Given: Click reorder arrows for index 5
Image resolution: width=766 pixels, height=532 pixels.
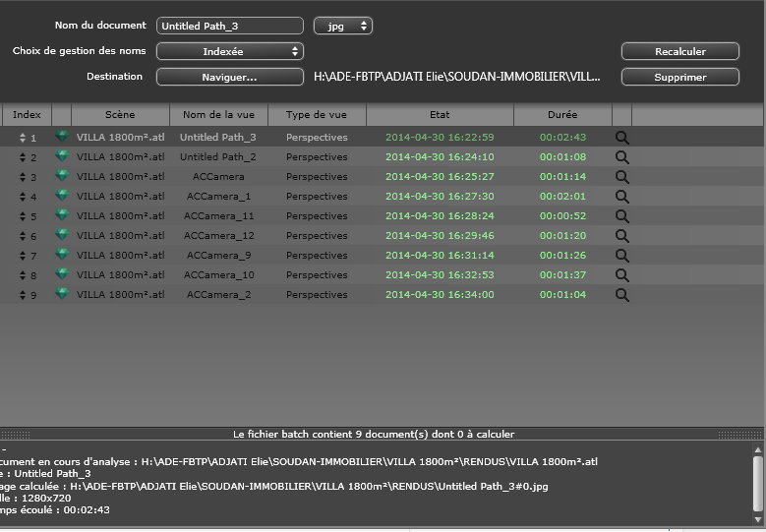Looking at the screenshot, I should pos(23,216).
